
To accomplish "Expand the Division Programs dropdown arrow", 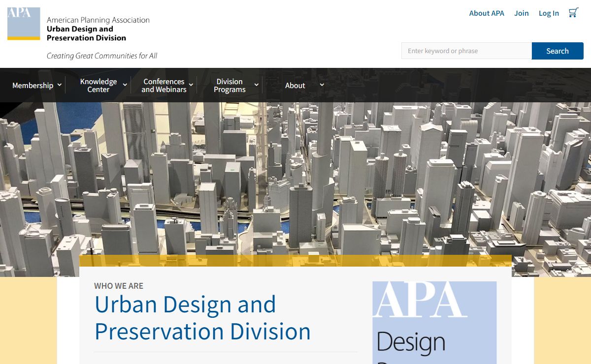I will pyautogui.click(x=256, y=85).
